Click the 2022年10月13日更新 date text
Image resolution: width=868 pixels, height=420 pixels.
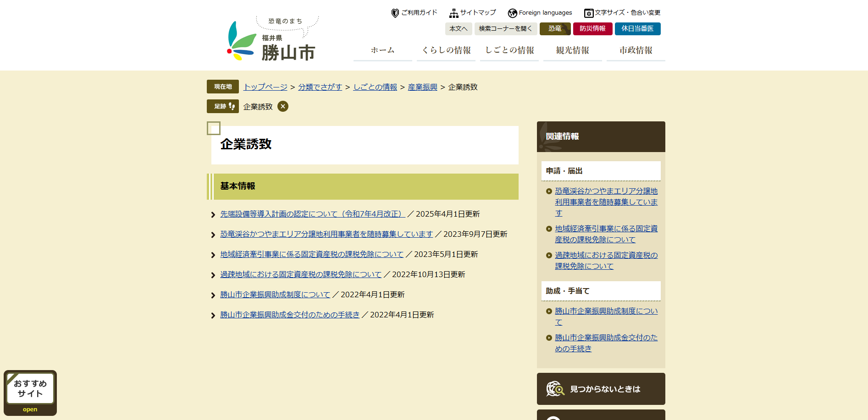(428, 274)
